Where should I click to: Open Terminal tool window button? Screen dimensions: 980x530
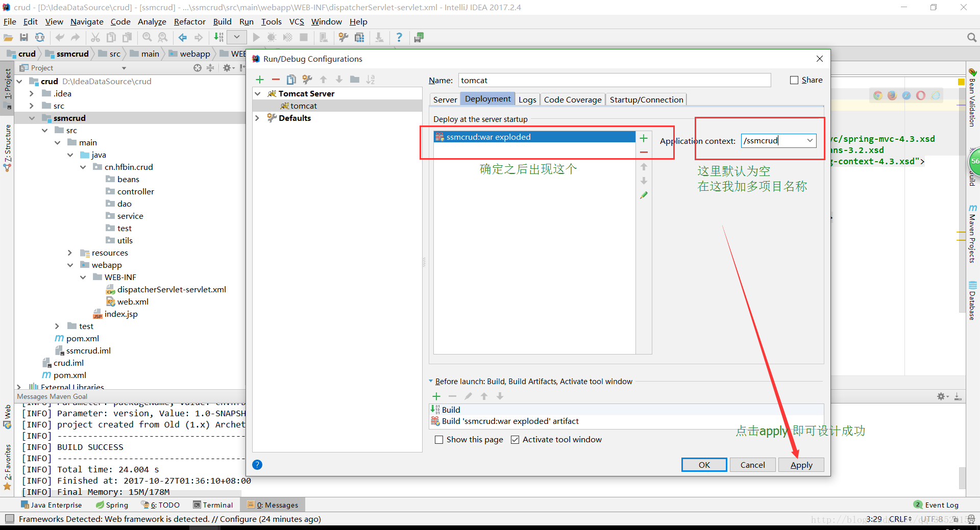(213, 505)
